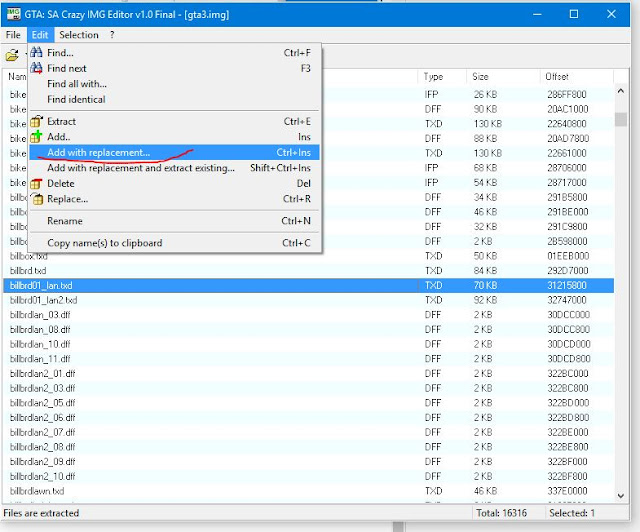Choose Add with replacement... entry
Screen dimensions: 640x532
point(174,152)
